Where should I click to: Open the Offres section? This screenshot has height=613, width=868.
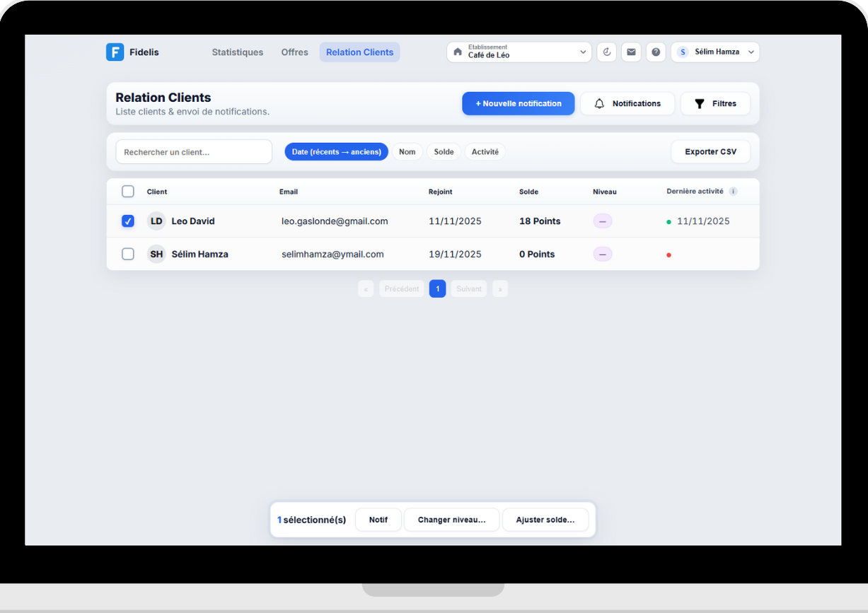click(x=294, y=52)
